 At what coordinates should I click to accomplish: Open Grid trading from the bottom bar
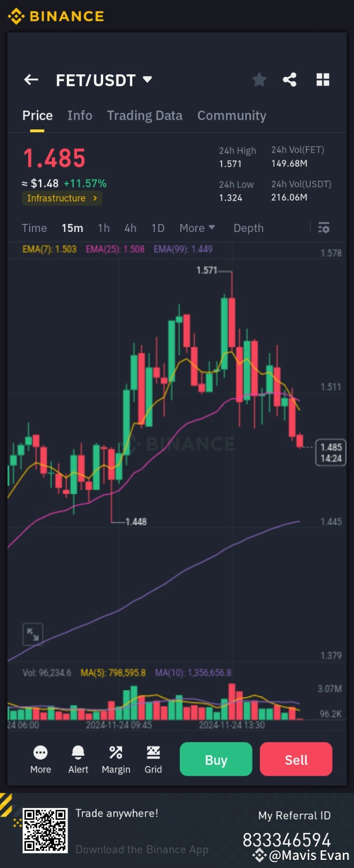[x=153, y=759]
